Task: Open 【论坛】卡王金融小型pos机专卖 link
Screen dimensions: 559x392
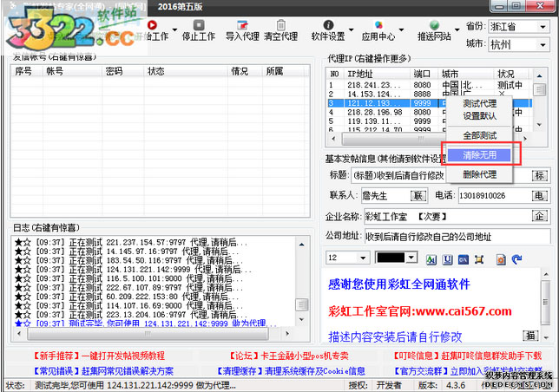Action: (x=288, y=356)
